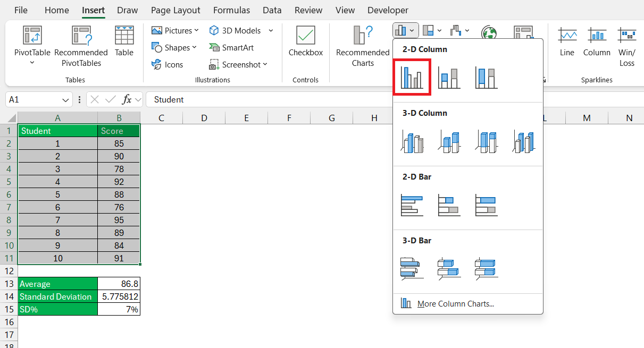Viewport: 644px width, 348px height.
Task: Select the Clustered Column chart in 2-D Column
Action: point(412,78)
